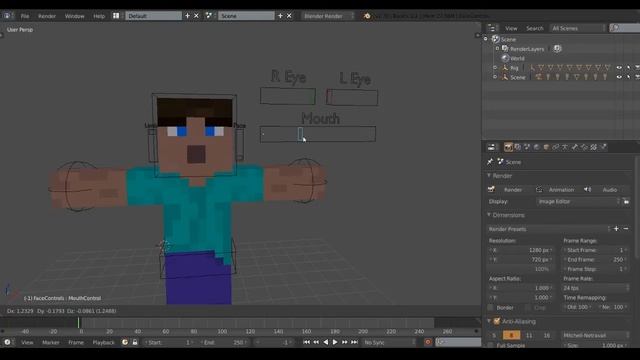The height and width of the screenshot is (360, 640).
Task: Click the Blender logo in info header
Action: [x=367, y=16]
